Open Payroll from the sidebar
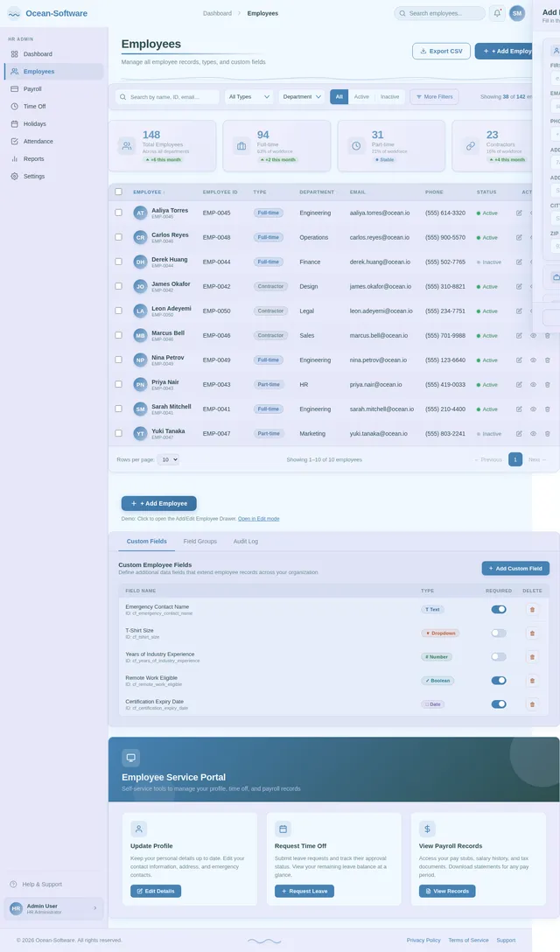The height and width of the screenshot is (952, 560). point(32,88)
